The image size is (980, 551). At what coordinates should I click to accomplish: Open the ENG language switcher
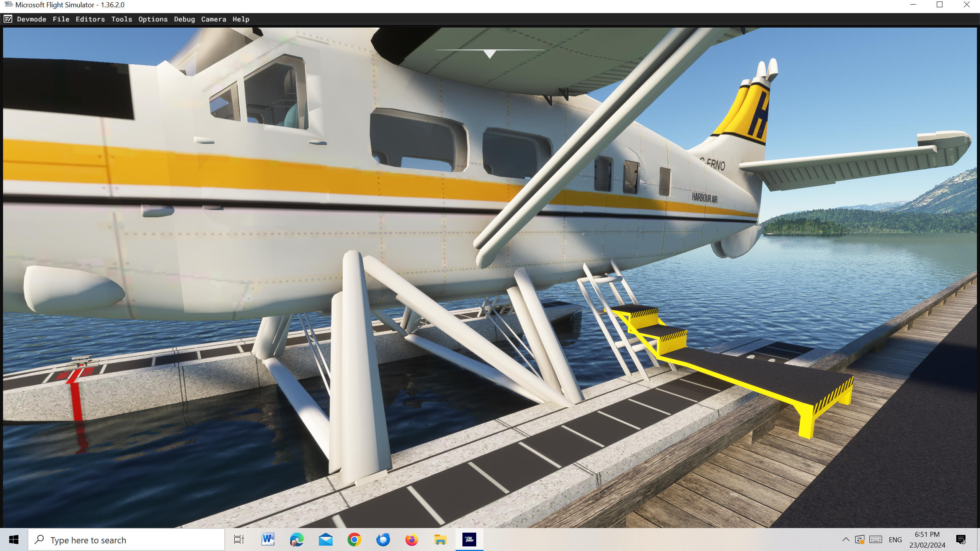895,540
